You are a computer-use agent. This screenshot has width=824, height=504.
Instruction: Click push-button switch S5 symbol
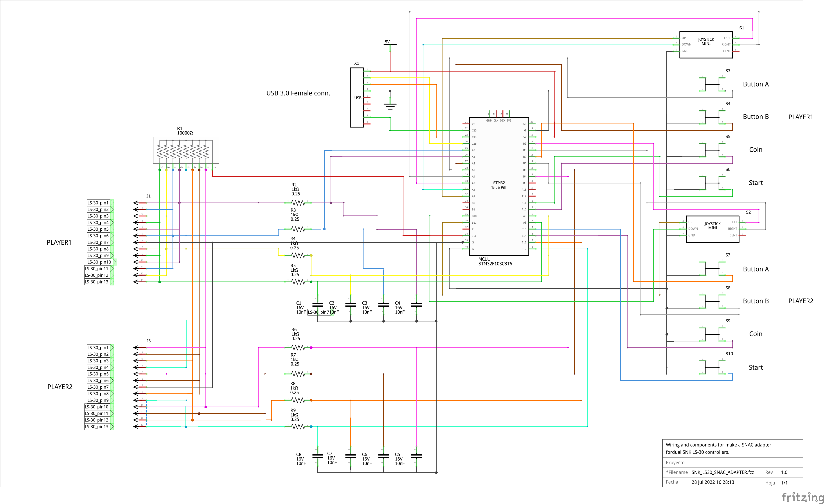712,150
